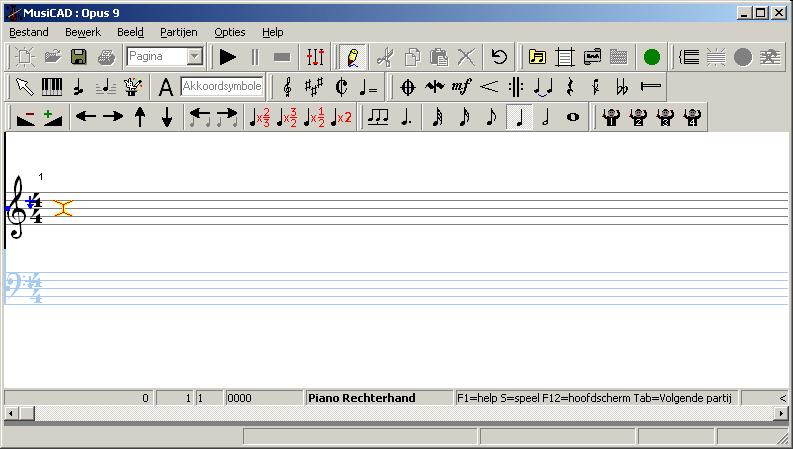
Task: Move note up with up arrow
Action: 140,117
